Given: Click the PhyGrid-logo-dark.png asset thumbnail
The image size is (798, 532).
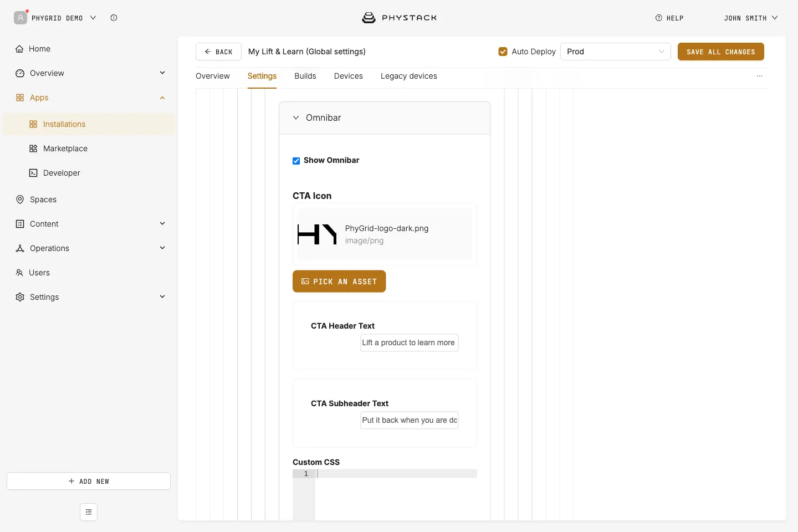Looking at the screenshot, I should pos(317,234).
